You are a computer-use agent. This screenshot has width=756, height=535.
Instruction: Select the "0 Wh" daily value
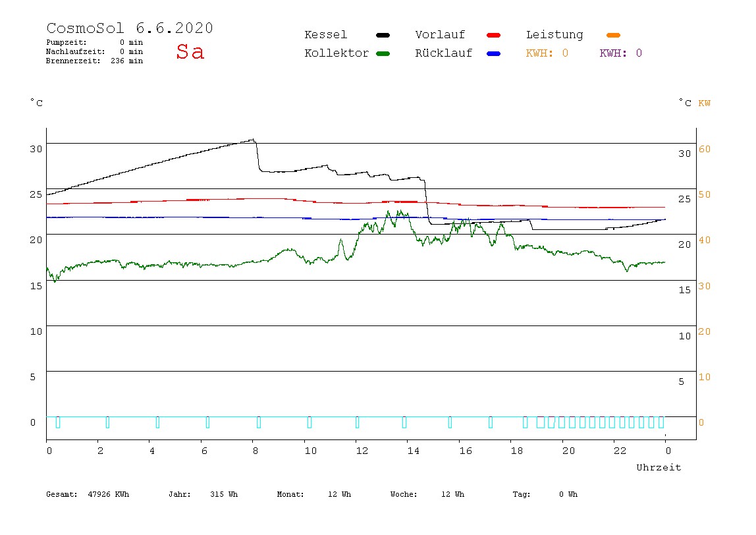click(568, 494)
